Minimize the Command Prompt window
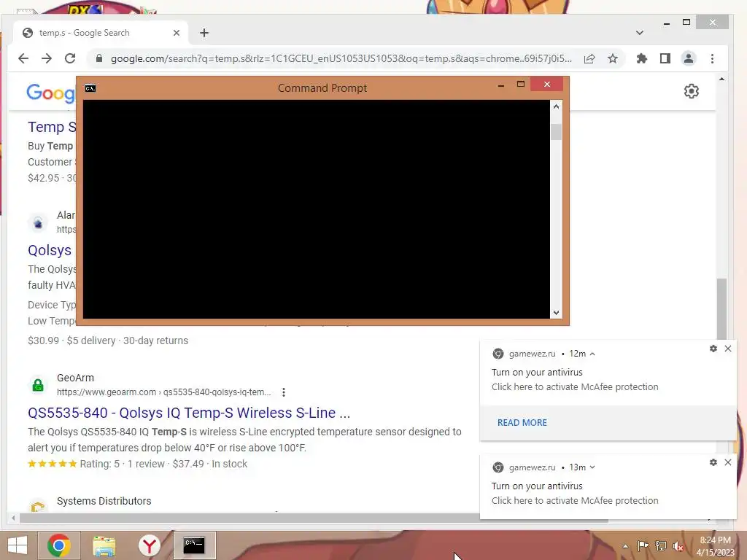 click(x=501, y=85)
